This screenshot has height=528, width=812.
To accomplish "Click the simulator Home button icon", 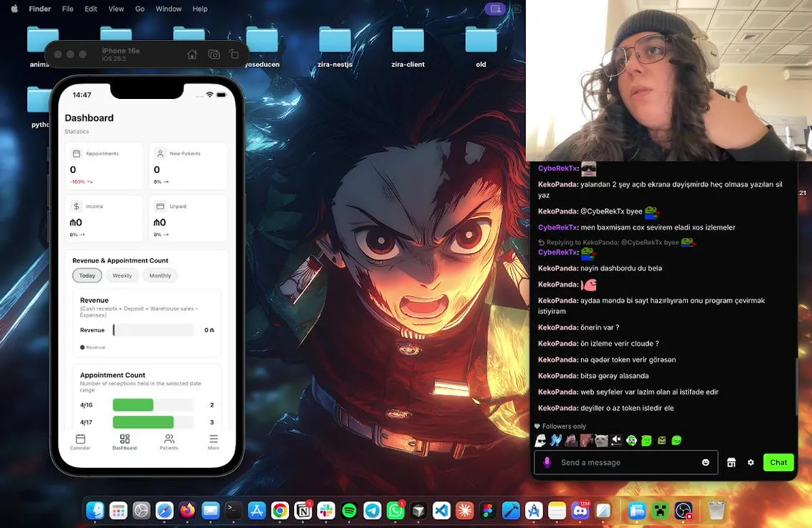I will point(192,54).
